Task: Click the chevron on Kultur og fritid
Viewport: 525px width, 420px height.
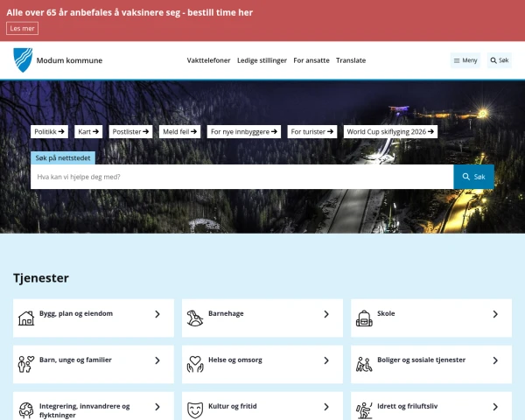Action: click(x=326, y=407)
